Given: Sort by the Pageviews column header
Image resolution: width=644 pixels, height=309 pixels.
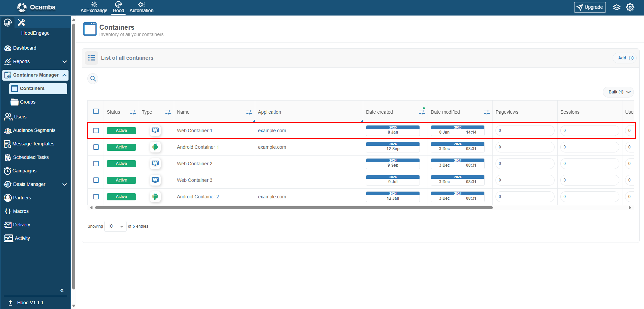Looking at the screenshot, I should [507, 112].
